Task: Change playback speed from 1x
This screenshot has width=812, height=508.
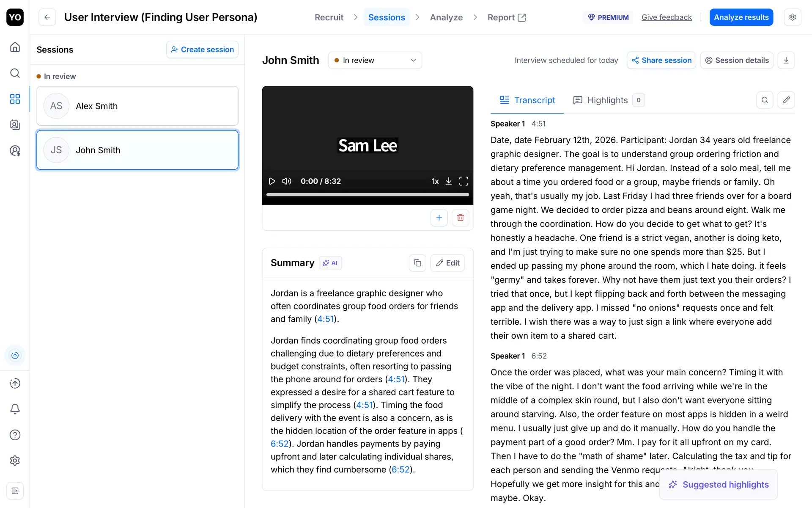Action: coord(435,181)
